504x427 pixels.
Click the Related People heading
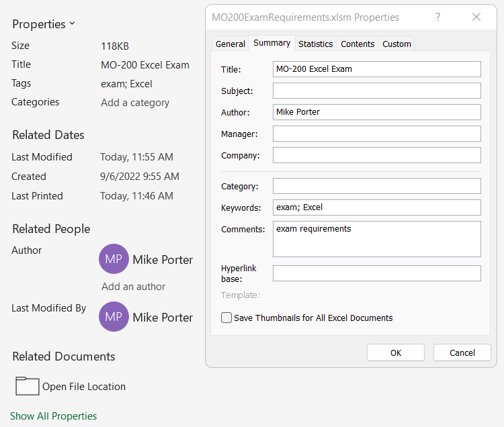point(51,229)
